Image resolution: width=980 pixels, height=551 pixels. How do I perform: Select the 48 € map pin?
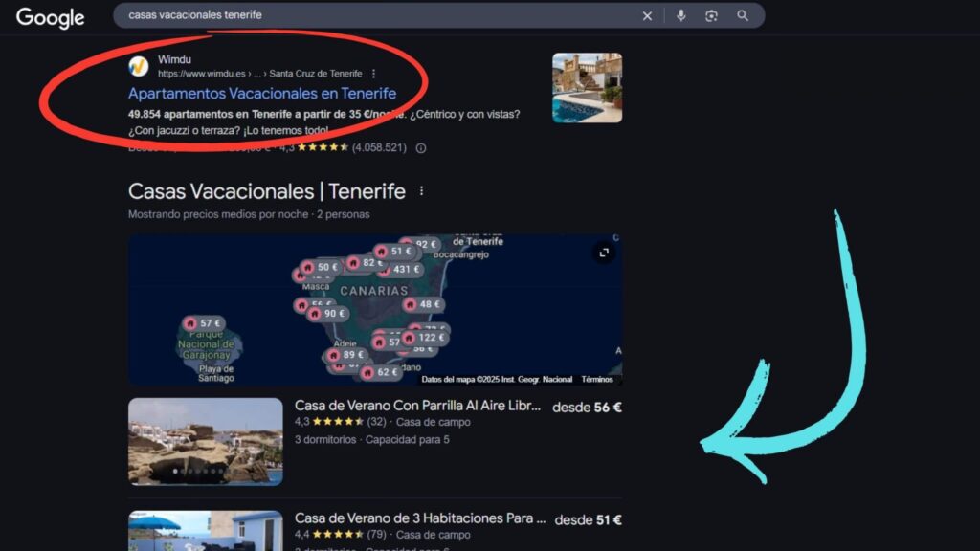423,304
